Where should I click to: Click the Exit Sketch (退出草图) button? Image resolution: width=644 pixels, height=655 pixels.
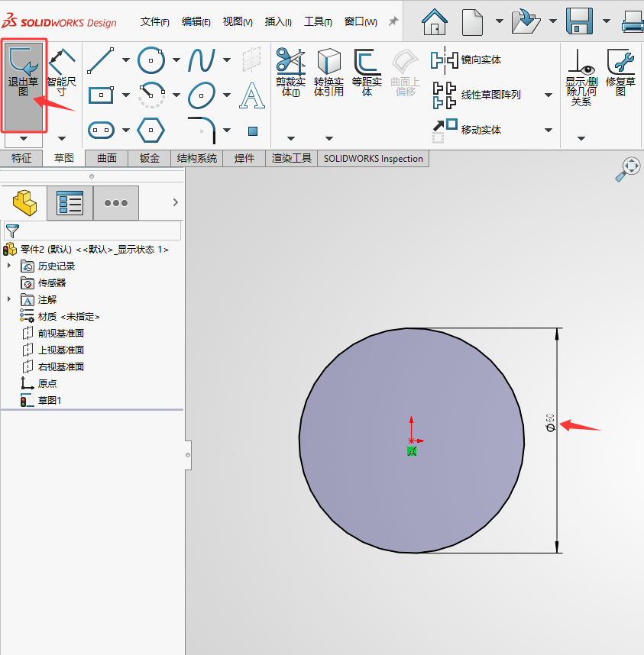point(24,86)
